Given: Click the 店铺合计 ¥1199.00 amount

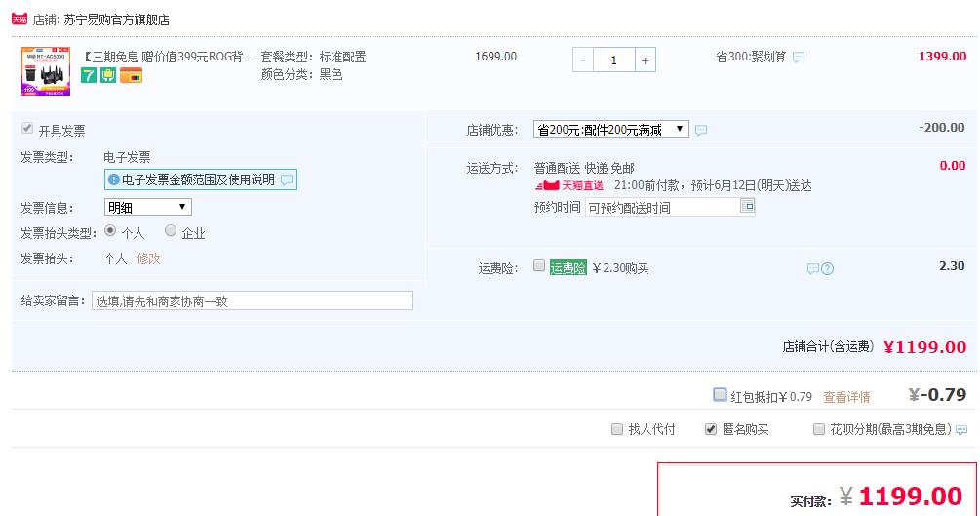Looking at the screenshot, I should (925, 347).
